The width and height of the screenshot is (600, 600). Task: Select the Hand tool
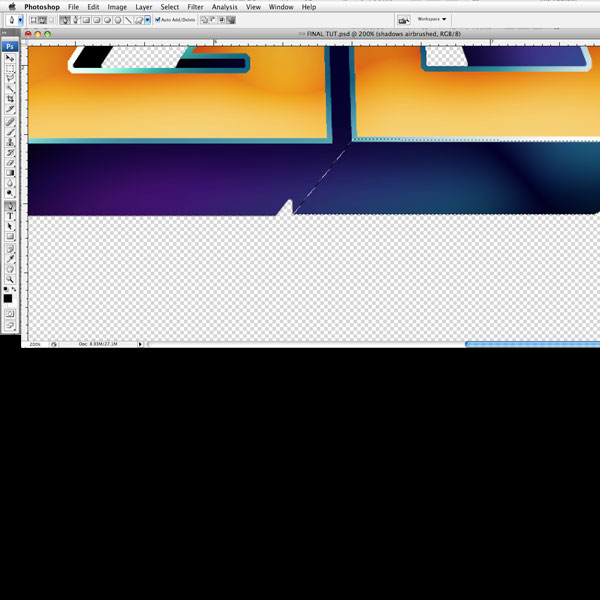click(x=10, y=269)
